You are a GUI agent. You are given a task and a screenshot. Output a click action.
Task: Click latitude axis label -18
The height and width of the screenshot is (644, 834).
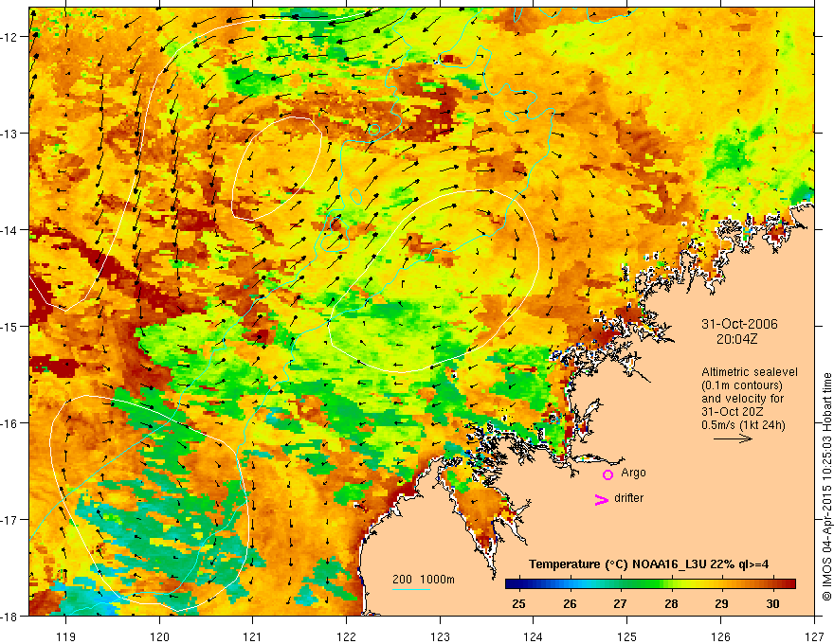(x=9, y=616)
